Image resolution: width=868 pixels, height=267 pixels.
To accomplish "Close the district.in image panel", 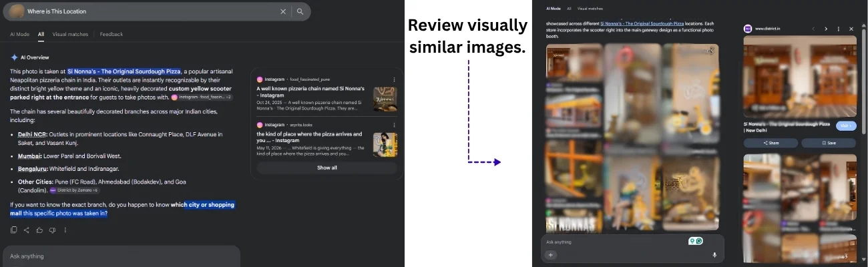I will 851,29.
